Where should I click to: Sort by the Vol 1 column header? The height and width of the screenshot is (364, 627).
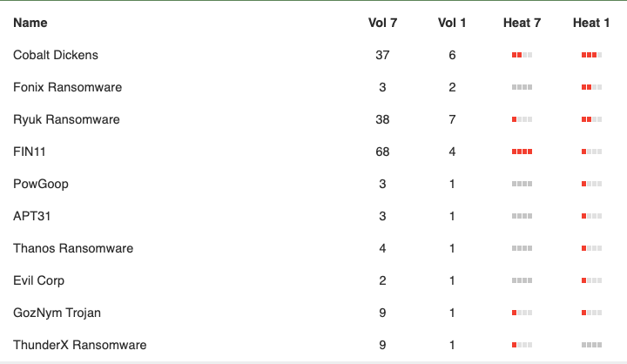(452, 23)
